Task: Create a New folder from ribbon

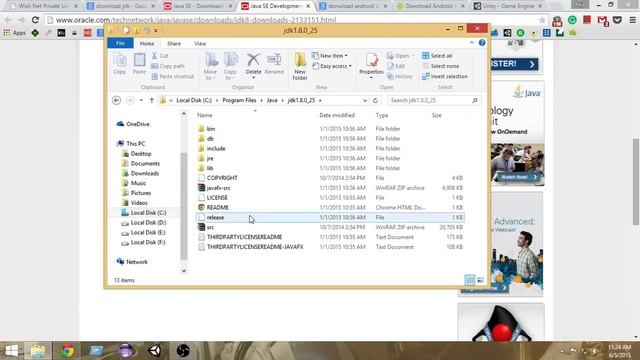Action: click(300, 66)
